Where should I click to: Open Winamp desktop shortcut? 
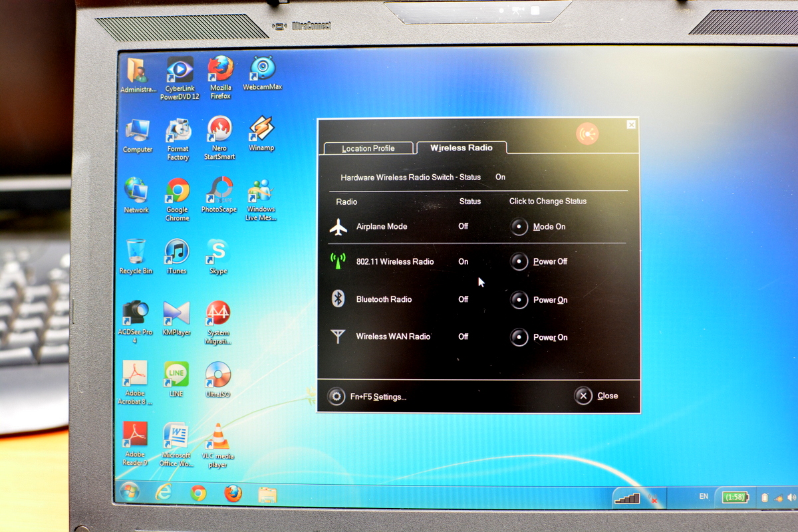point(261,135)
